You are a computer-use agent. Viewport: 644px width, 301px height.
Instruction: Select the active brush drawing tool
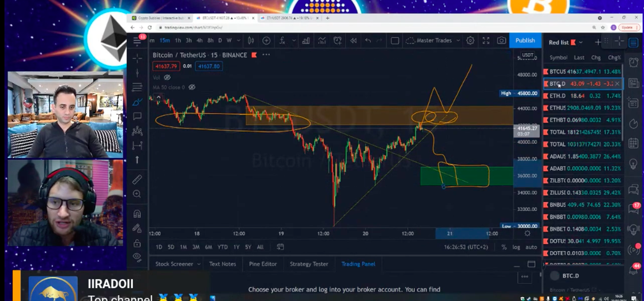tap(137, 102)
